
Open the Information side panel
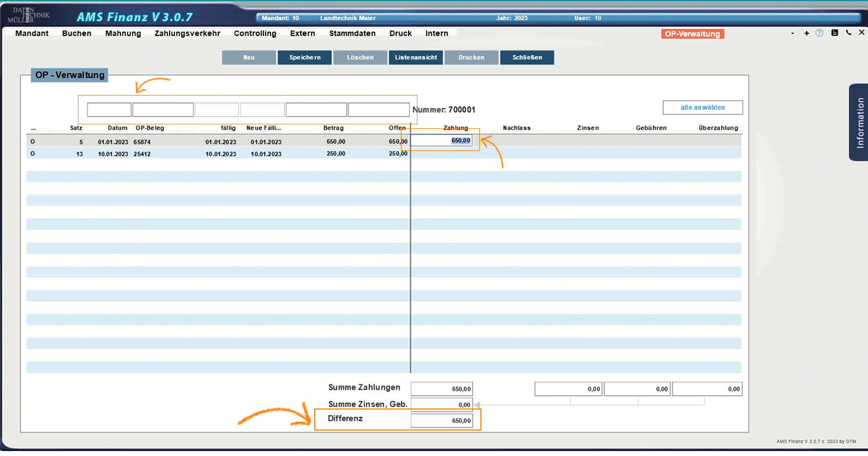coord(859,123)
